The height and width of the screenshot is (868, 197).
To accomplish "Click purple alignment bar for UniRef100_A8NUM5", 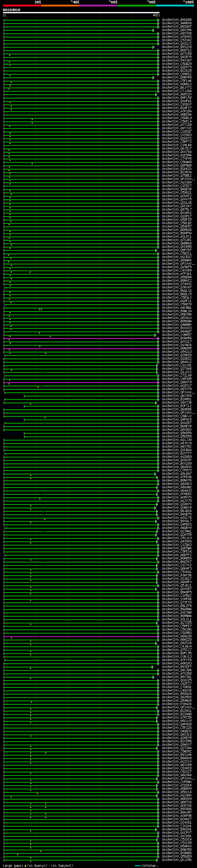I will [81, 349].
